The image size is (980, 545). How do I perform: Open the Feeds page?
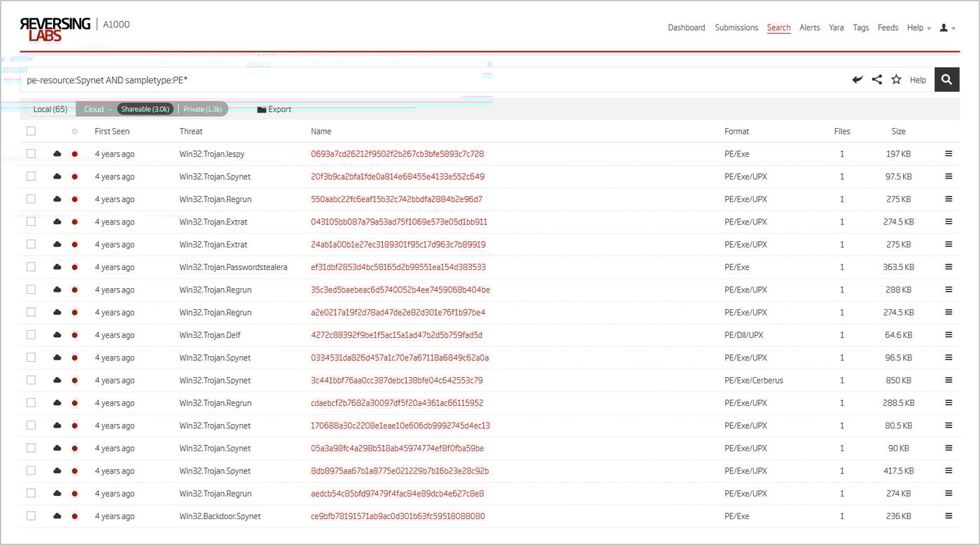tap(888, 28)
